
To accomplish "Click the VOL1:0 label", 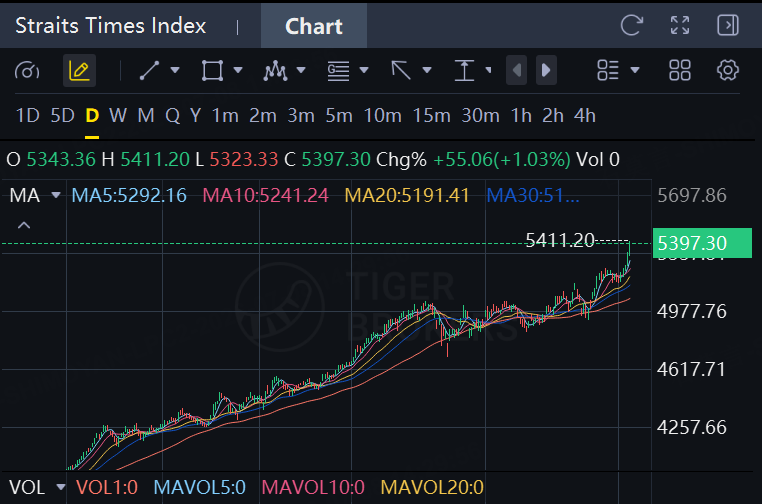I will point(107,487).
